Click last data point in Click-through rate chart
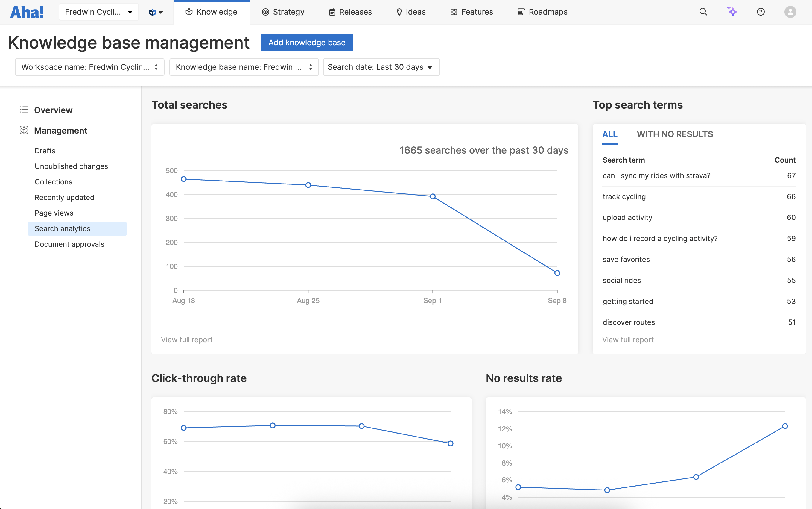Viewport: 812px width, 509px height. (450, 443)
